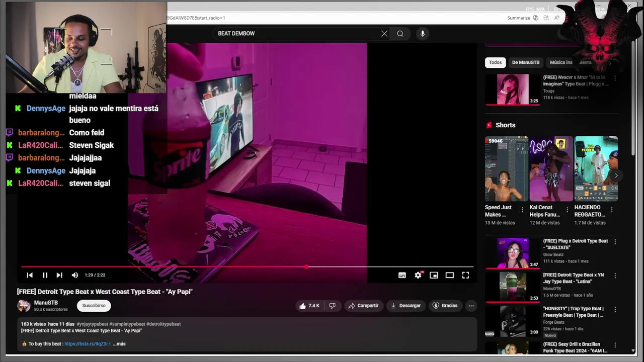Click the Gracias button

[445, 306]
